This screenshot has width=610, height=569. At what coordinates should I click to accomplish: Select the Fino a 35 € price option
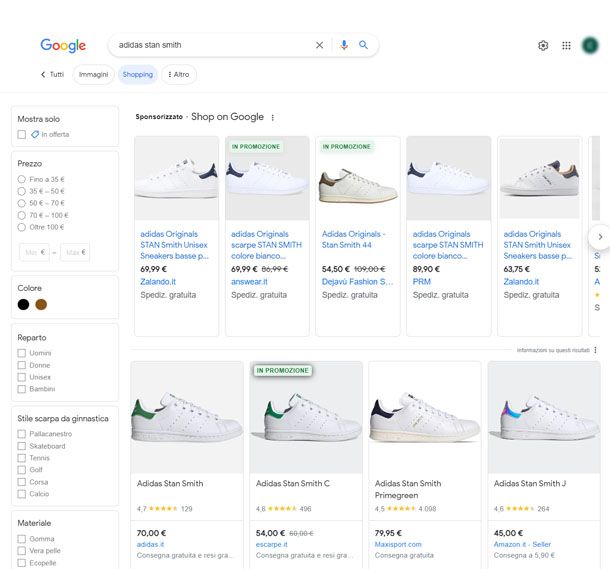click(21, 179)
